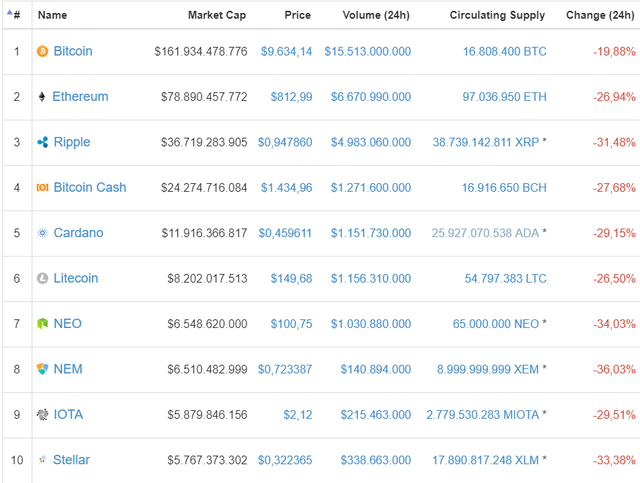The image size is (640, 483).
Task: Open the NEO name link
Action: coord(68,324)
